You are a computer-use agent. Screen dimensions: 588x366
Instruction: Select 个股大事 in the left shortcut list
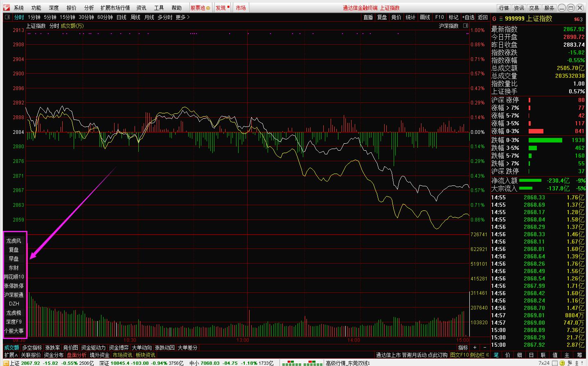tap(14, 331)
